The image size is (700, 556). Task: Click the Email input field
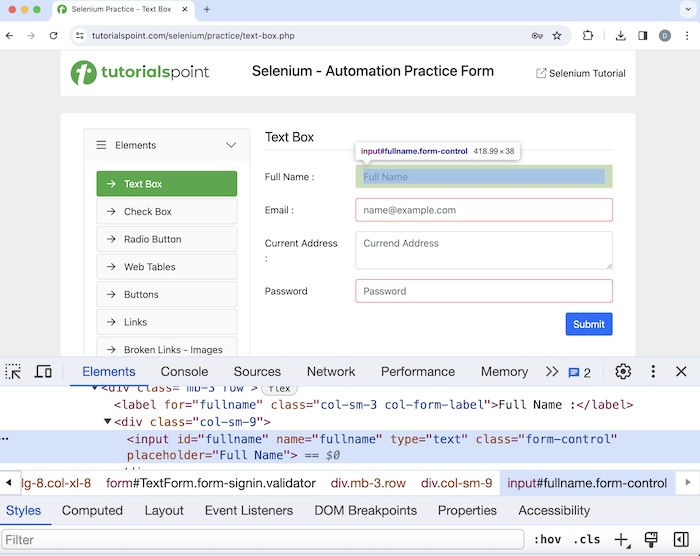pyautogui.click(x=483, y=210)
